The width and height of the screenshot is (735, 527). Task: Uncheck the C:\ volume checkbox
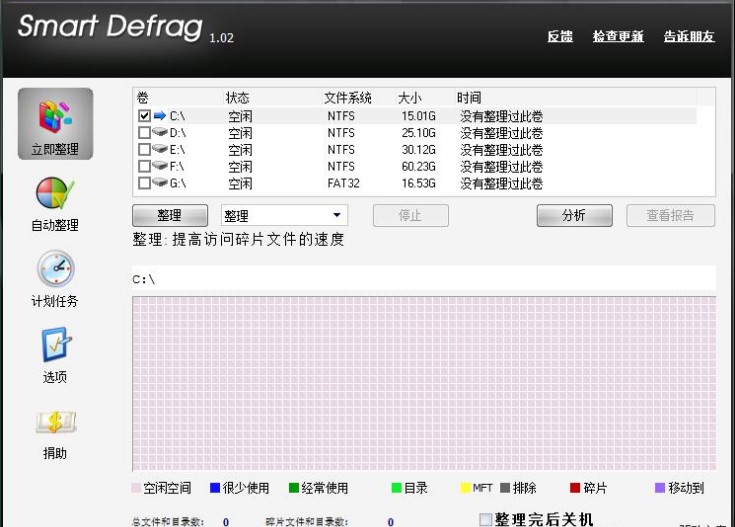(144, 116)
